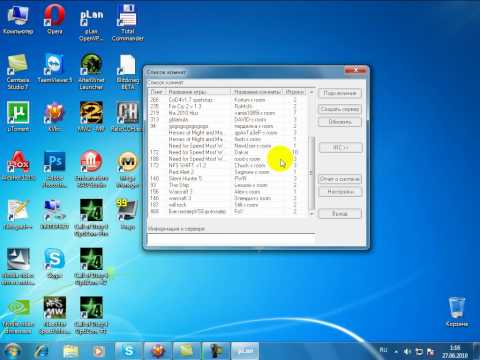Open the Action Center flag icon
This screenshot has width=480, height=360.
pos(430,352)
